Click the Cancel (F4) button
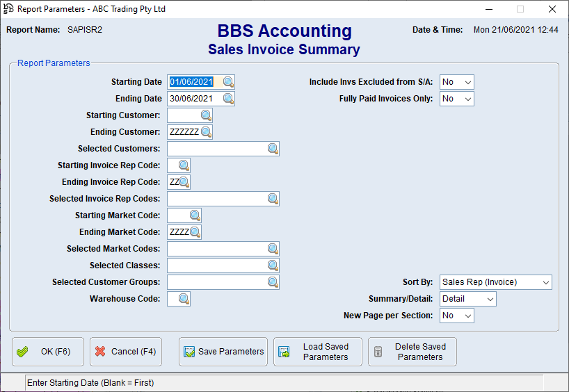Screen dimensions: 569x392 pos(126,352)
